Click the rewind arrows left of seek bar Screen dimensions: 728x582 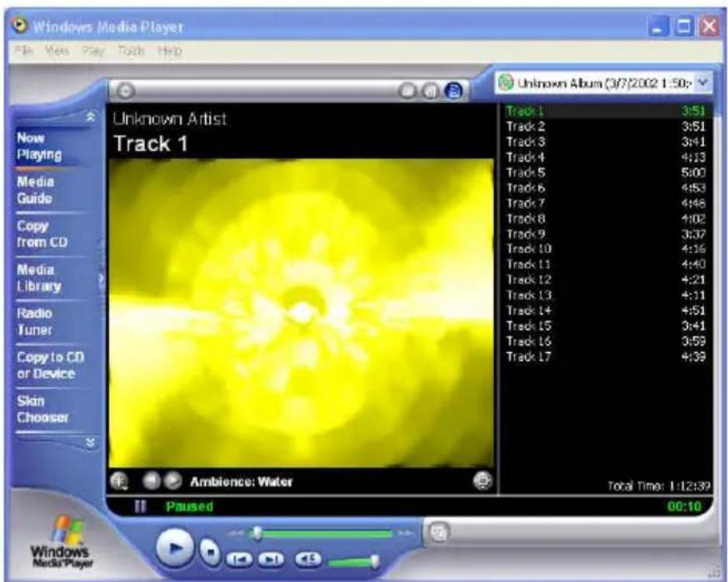[237, 534]
